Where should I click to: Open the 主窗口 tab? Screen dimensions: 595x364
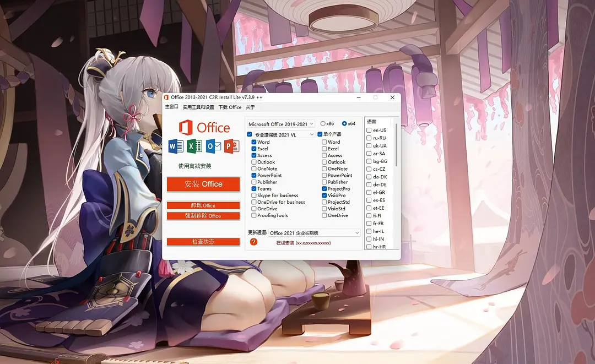171,107
